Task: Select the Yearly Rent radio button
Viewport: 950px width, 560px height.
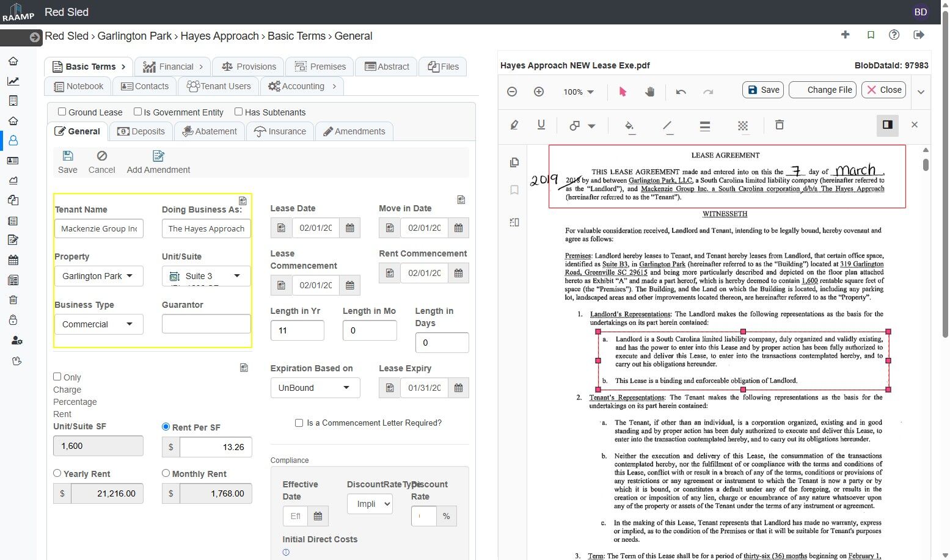Action: click(57, 473)
